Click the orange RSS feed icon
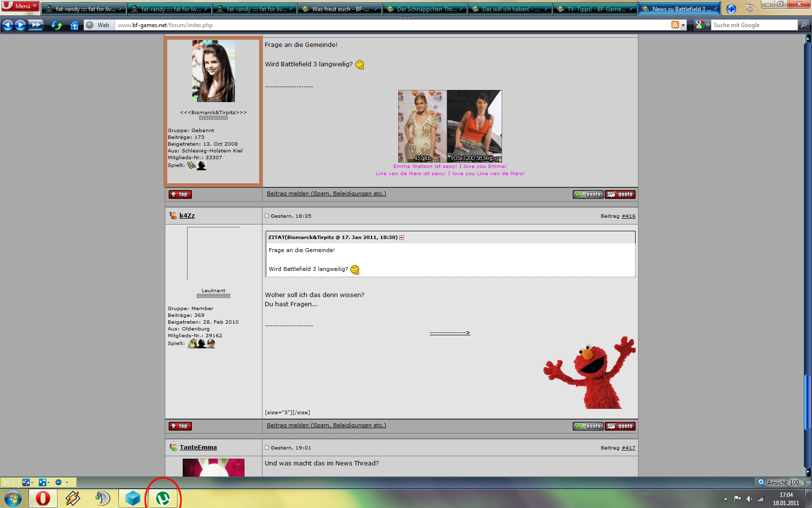Viewport: 812px width, 508px height. coord(675,25)
